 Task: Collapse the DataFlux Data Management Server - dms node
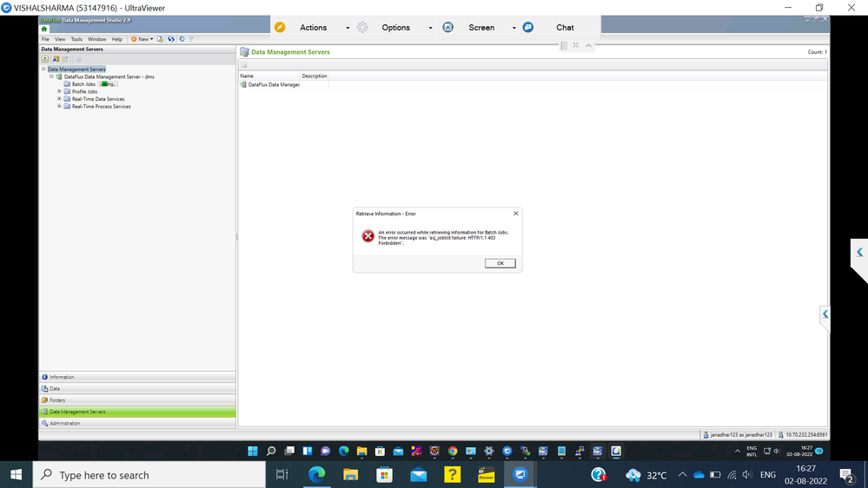pyautogui.click(x=51, y=76)
